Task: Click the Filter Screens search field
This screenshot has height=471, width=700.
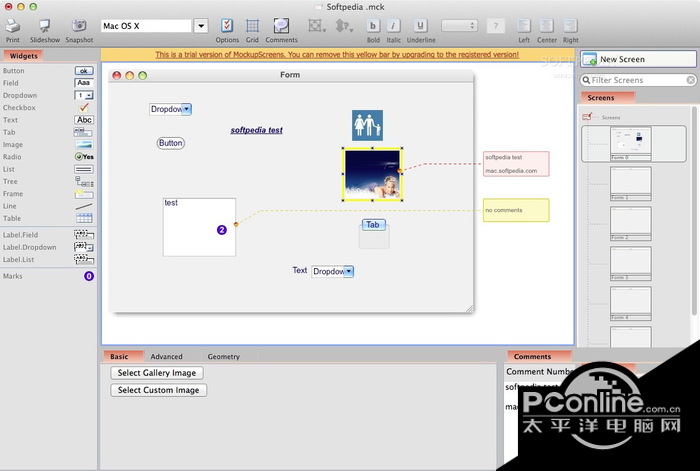Action: (x=638, y=80)
